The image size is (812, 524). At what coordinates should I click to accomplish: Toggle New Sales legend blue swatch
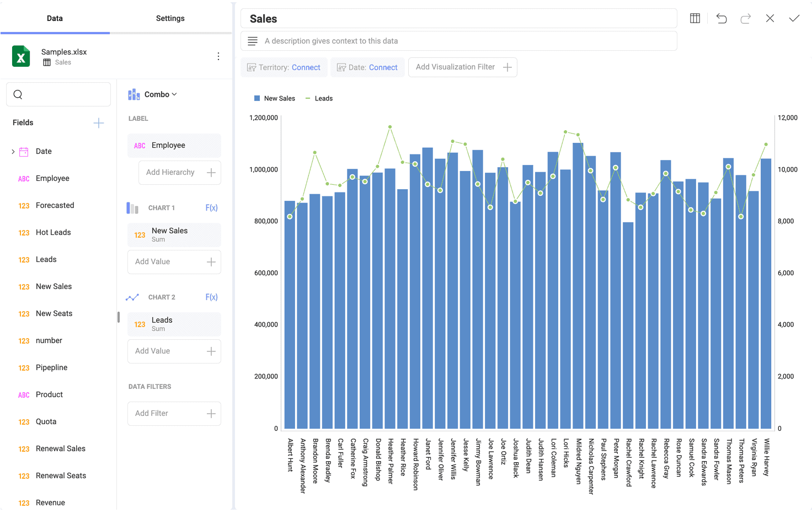pyautogui.click(x=257, y=99)
